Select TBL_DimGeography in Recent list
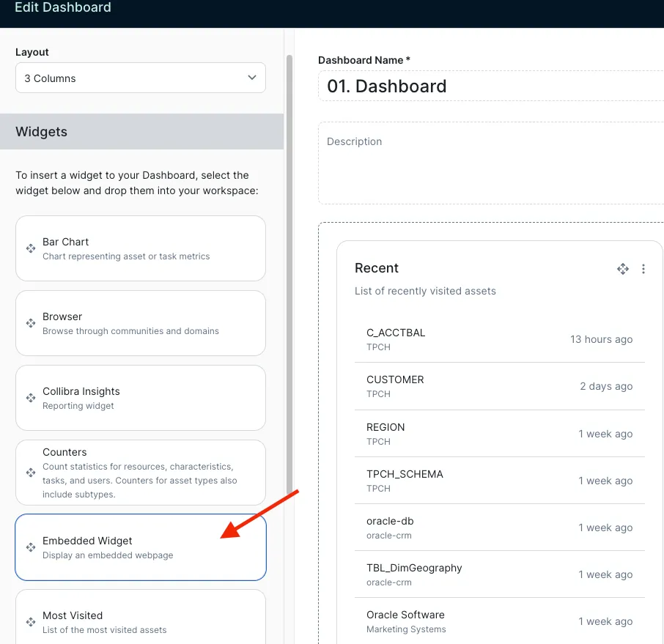Screen dimensions: 664x644 pos(414,568)
